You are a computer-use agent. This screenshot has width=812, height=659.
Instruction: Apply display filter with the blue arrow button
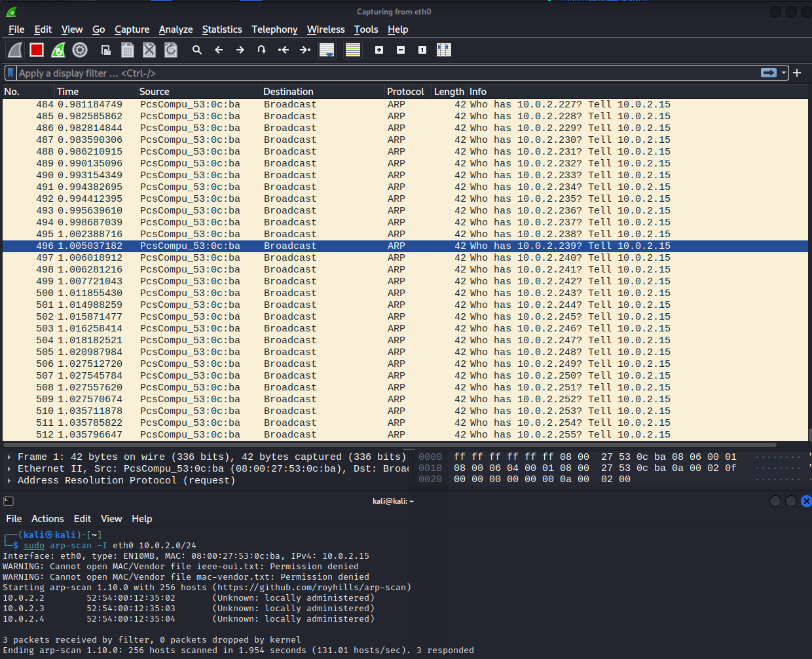click(769, 73)
